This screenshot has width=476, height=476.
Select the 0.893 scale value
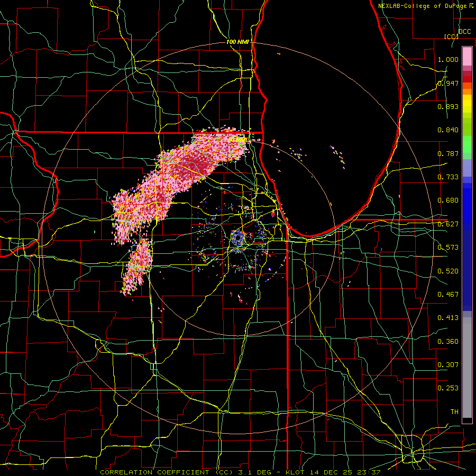tap(448, 106)
